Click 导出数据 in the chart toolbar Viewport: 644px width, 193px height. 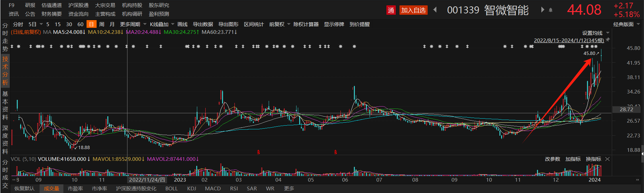(x=203, y=24)
